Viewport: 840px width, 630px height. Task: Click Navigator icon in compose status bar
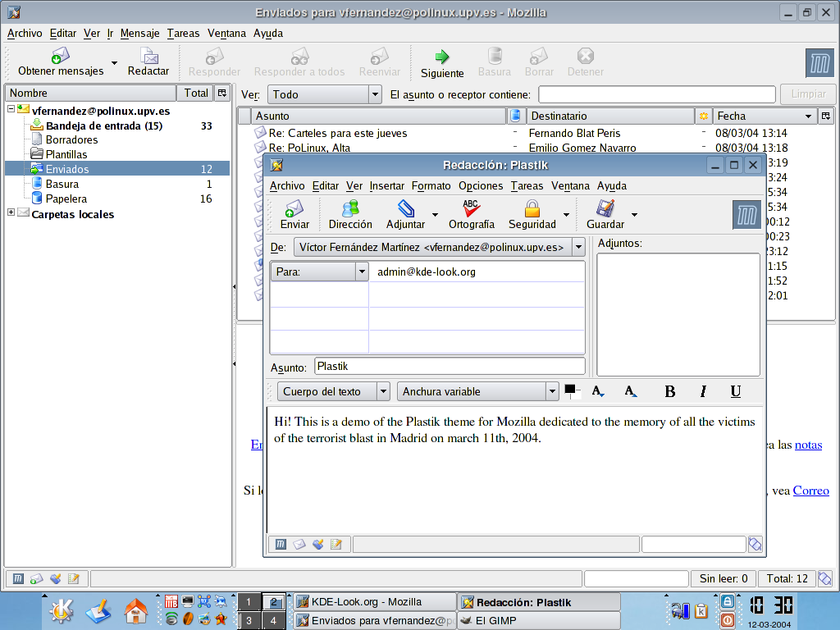[281, 545]
